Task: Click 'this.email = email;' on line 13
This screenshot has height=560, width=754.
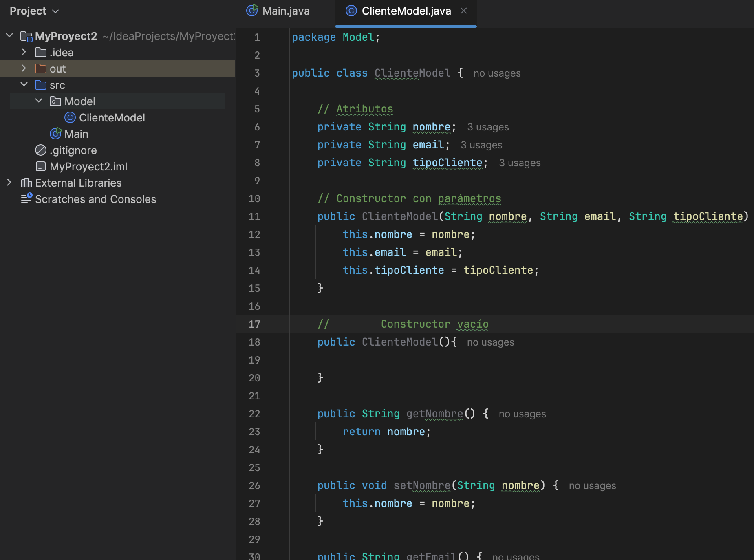Action: pos(403,253)
